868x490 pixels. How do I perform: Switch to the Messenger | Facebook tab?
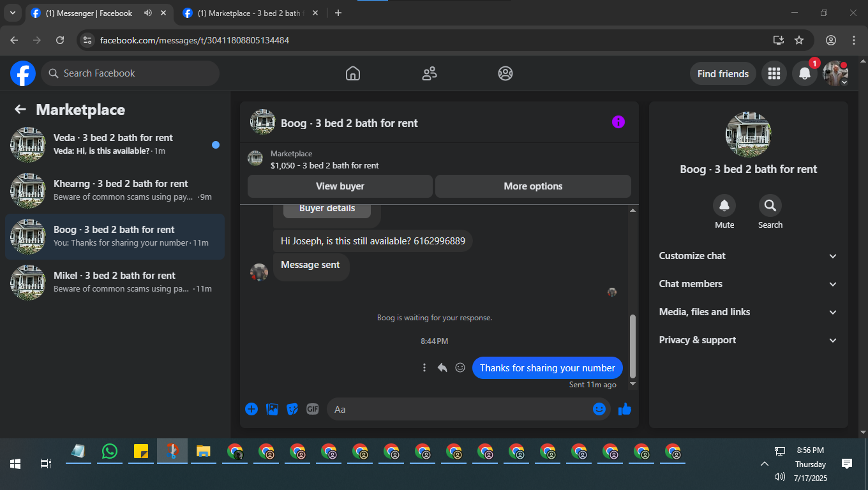click(x=89, y=13)
